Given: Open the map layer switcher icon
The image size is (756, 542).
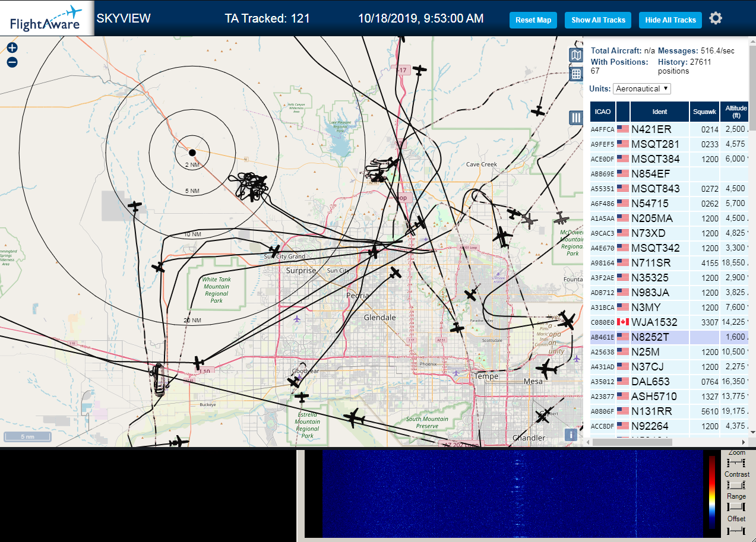Looking at the screenshot, I should tap(575, 55).
